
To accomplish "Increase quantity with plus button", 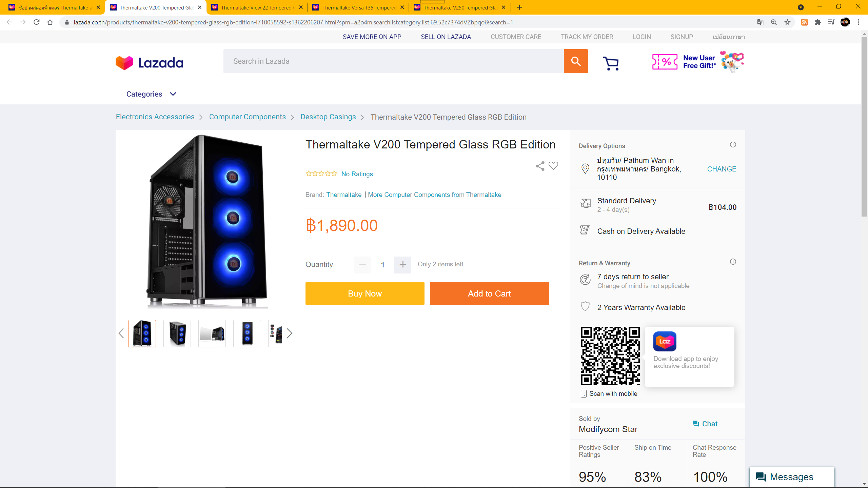I will [x=403, y=264].
